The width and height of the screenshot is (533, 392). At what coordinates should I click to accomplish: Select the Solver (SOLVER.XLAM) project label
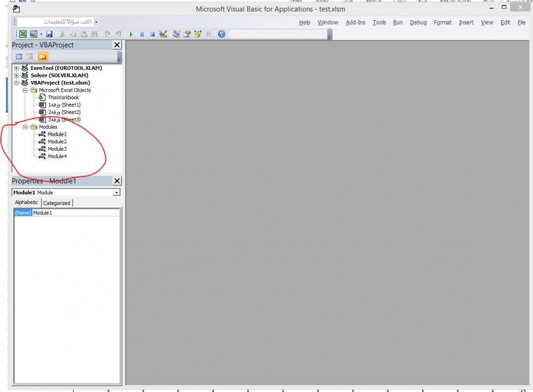tap(60, 76)
